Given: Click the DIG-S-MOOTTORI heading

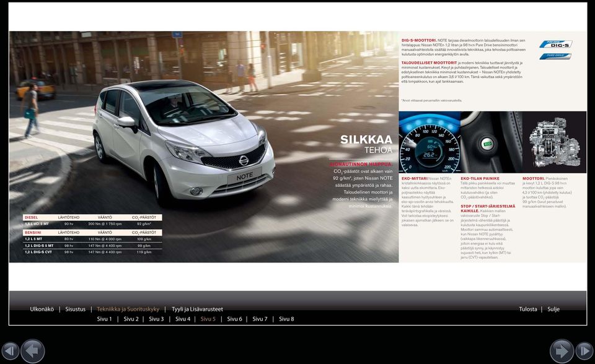Looking at the screenshot, I should 419,40.
